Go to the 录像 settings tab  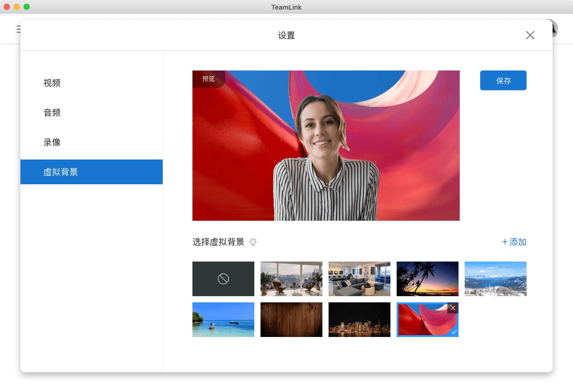(x=52, y=142)
